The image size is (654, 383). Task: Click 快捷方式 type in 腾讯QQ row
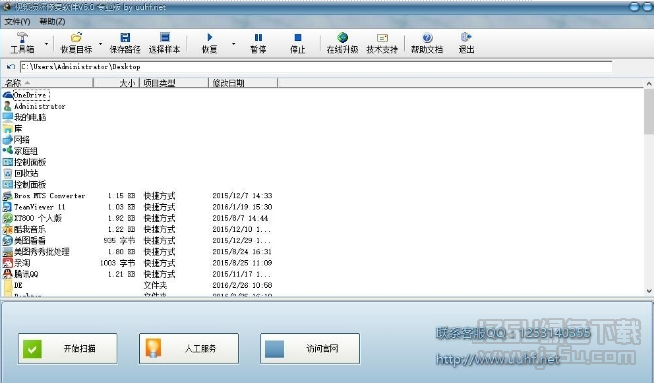159,274
